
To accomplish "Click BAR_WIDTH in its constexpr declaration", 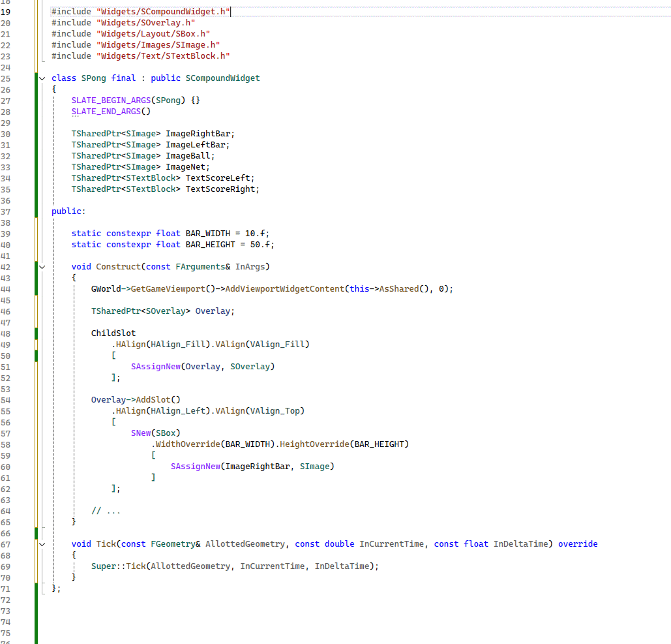I will click(x=207, y=234).
